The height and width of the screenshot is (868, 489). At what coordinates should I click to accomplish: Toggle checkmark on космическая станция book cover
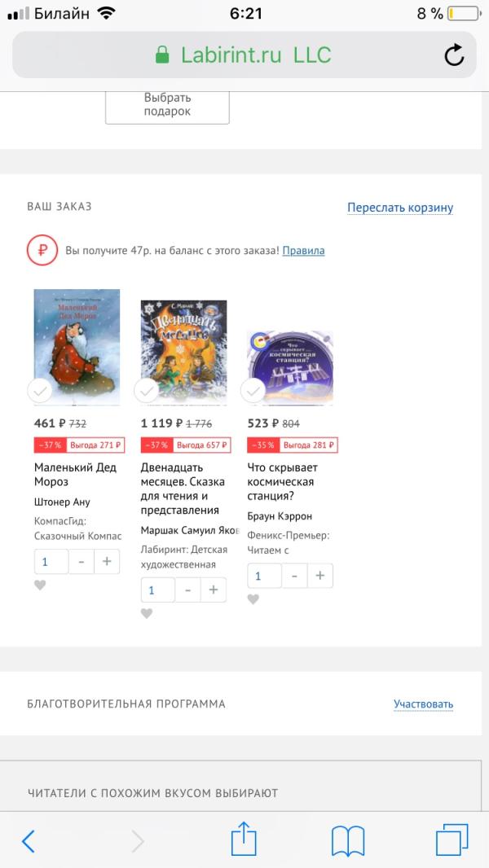click(x=253, y=392)
